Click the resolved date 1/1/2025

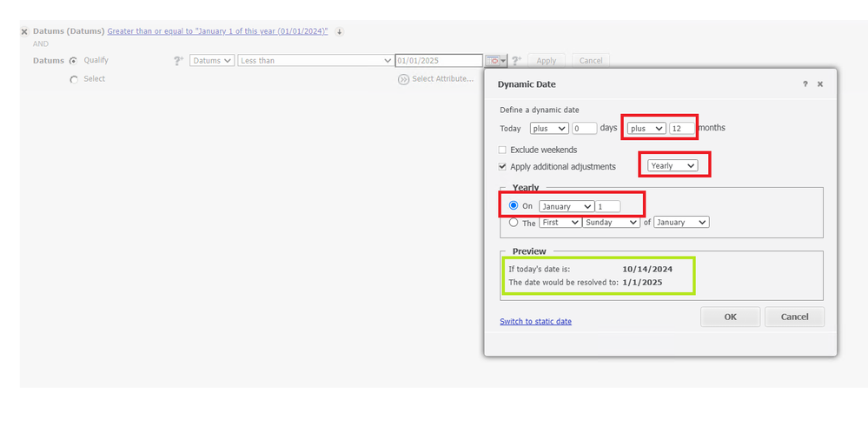(642, 283)
